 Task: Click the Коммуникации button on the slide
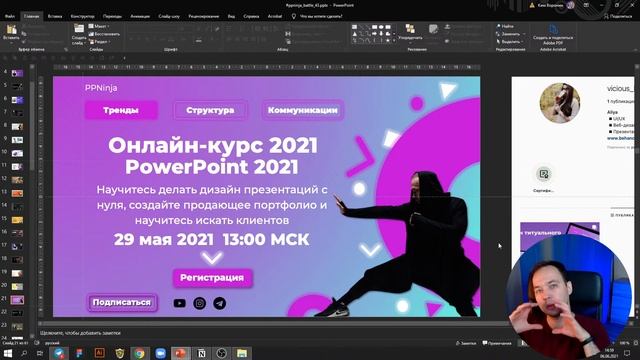point(302,110)
